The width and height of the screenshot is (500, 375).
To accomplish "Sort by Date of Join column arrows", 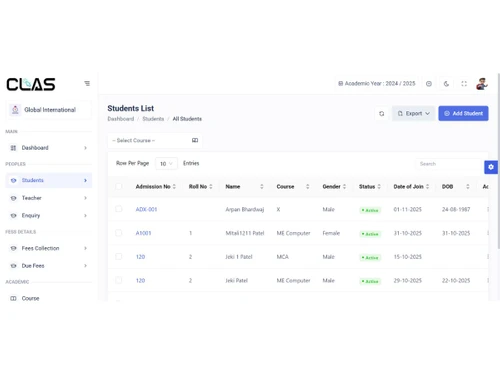I will 427,187.
